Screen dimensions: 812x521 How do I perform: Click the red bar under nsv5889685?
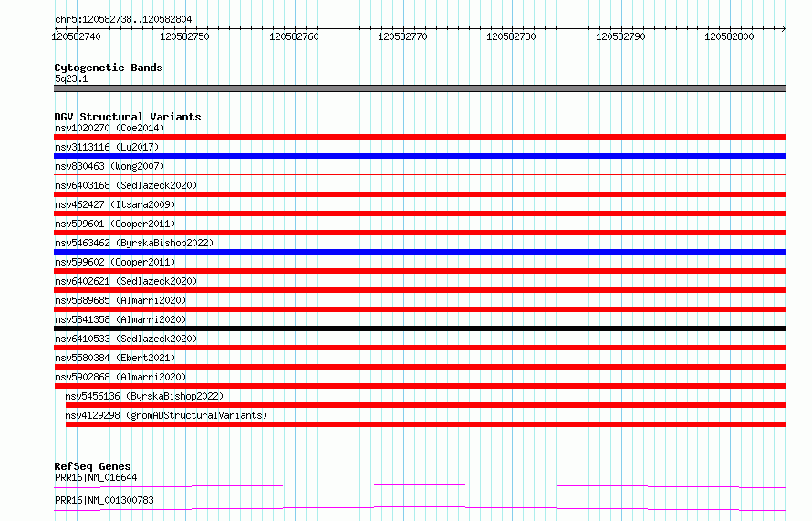click(x=420, y=309)
